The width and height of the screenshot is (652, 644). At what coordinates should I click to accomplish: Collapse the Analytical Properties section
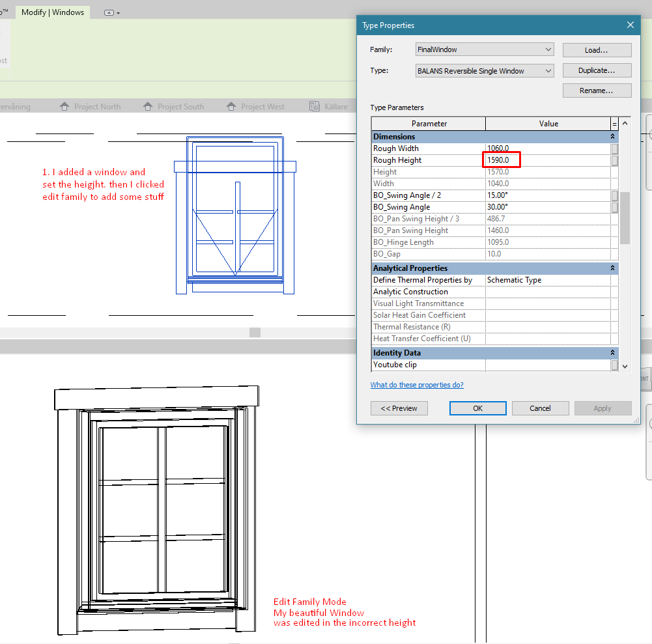tap(612, 268)
